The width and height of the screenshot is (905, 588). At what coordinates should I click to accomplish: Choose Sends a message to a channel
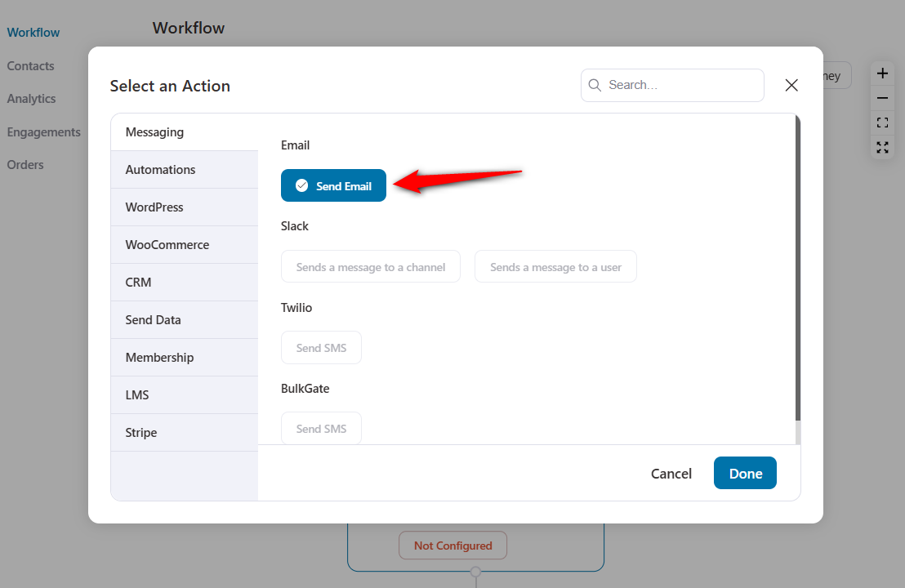pos(371,266)
